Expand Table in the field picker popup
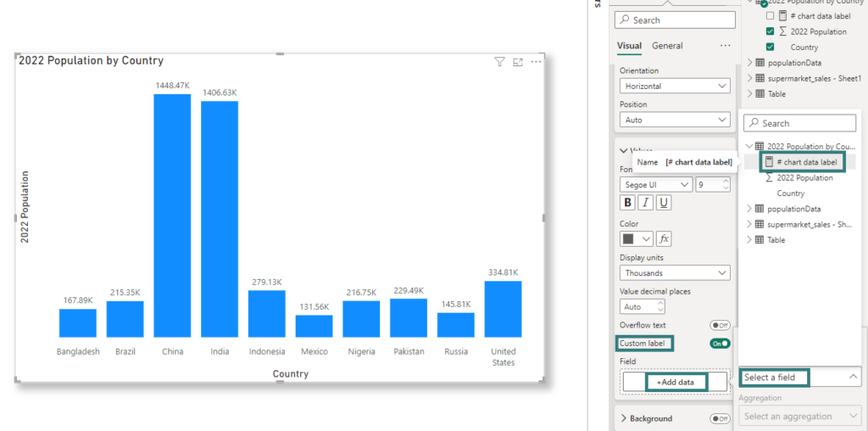The image size is (868, 431). click(x=749, y=240)
